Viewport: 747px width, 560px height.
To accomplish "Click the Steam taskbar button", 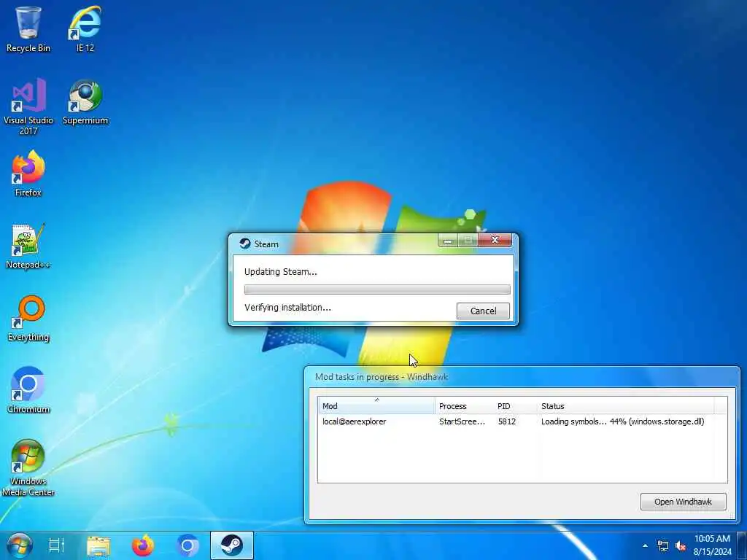I will click(x=232, y=545).
